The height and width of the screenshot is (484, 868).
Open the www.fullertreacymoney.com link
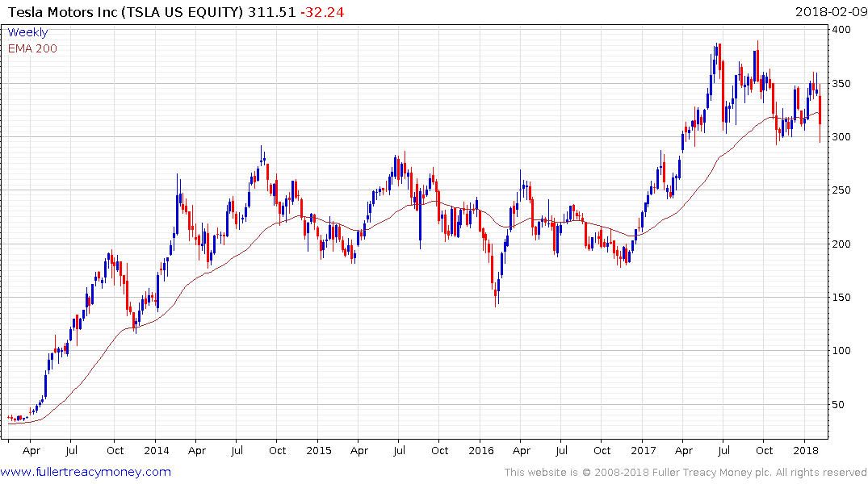click(x=86, y=472)
